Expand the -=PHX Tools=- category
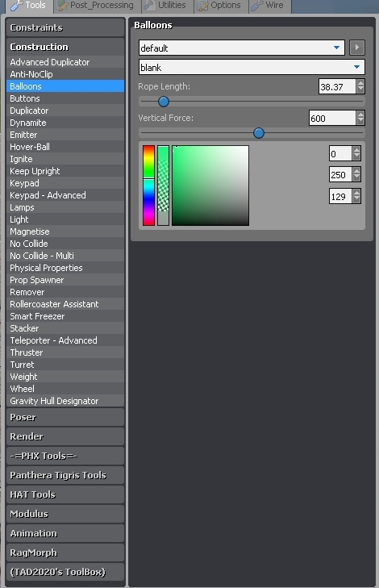Screen dimensions: 379x588 click(65, 456)
